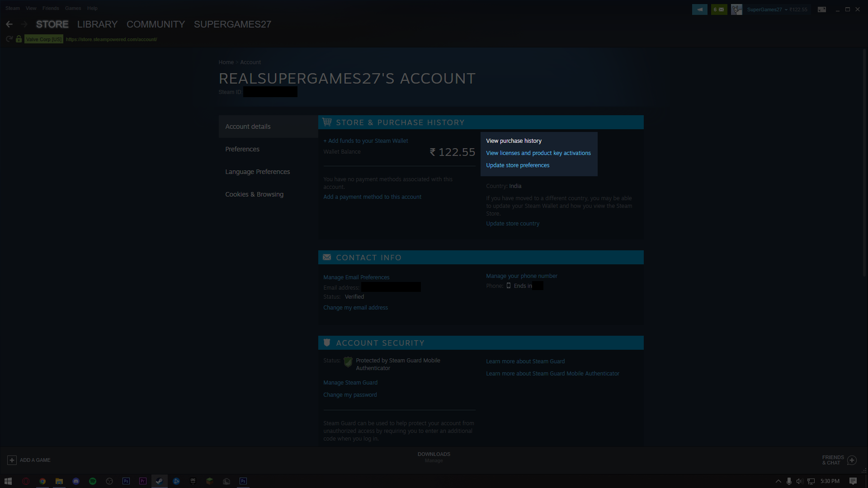Open the inbox envelope notifications
Image resolution: width=868 pixels, height=488 pixels.
[x=719, y=9]
